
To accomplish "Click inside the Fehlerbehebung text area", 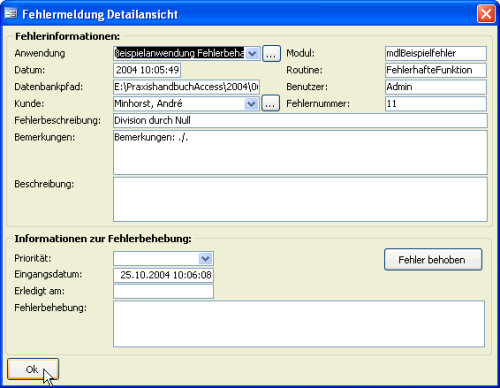I will pos(299,324).
